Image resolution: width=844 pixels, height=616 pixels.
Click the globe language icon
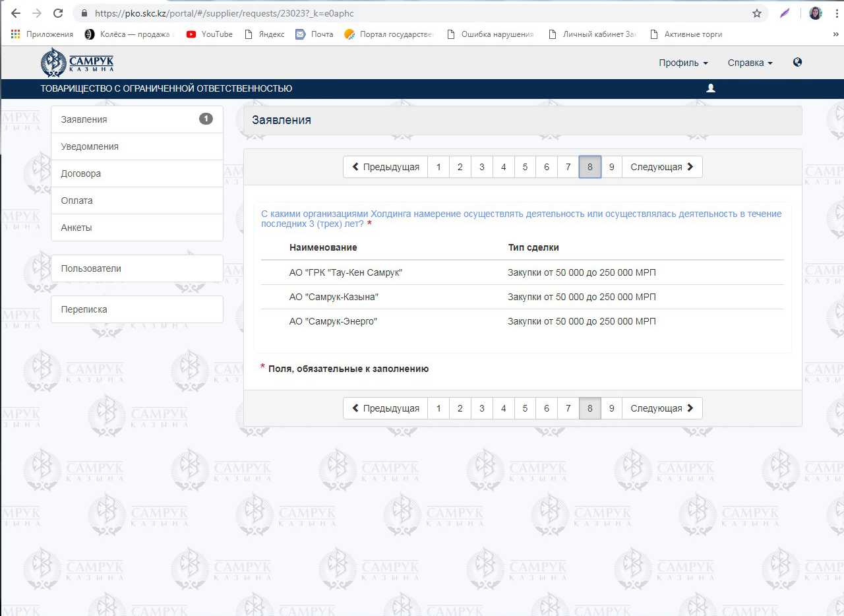pyautogui.click(x=797, y=63)
